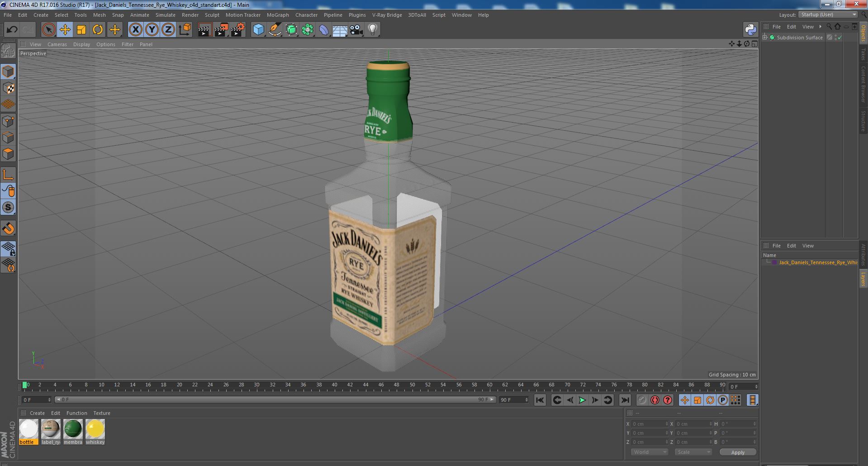
Task: Open the World coordinate dropdown
Action: pos(650,452)
